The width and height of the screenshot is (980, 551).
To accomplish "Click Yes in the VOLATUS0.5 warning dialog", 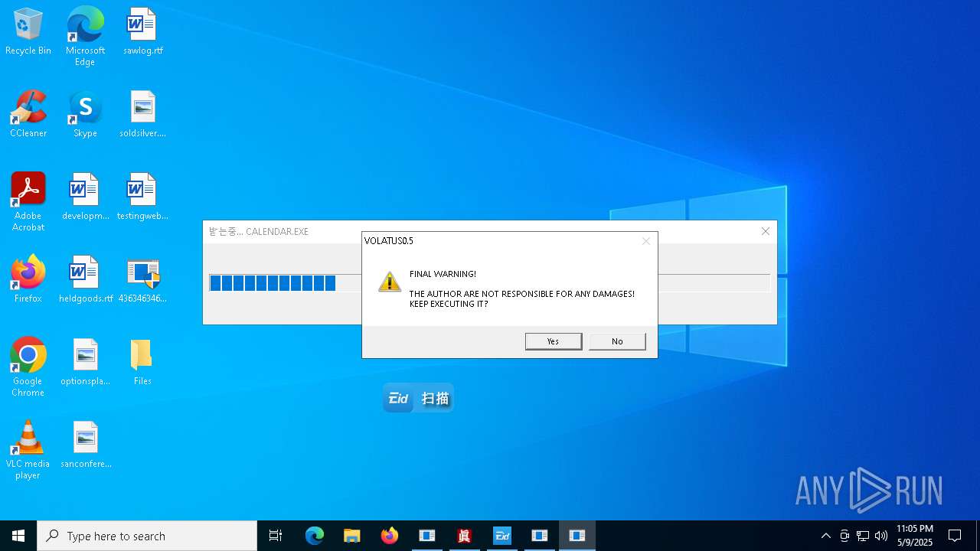I will click(554, 341).
